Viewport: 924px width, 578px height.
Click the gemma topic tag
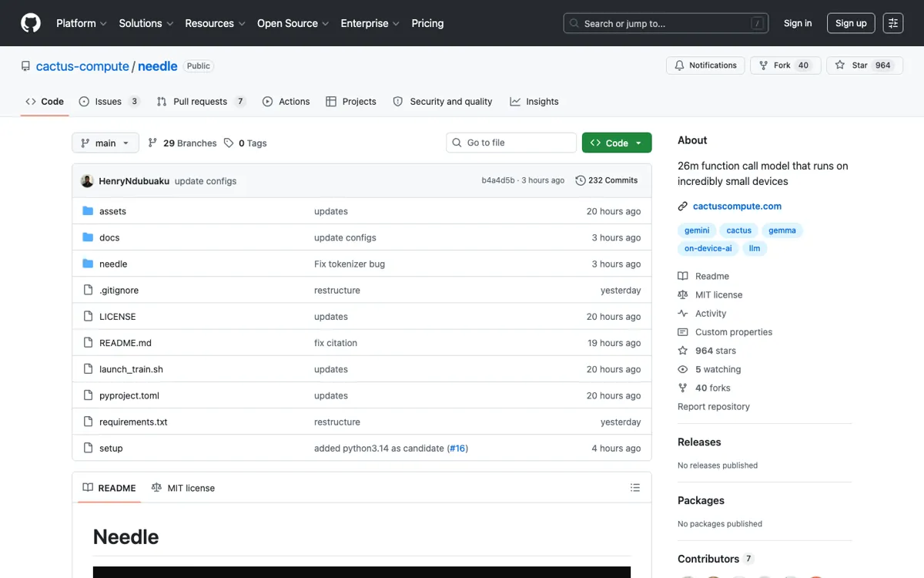point(782,230)
